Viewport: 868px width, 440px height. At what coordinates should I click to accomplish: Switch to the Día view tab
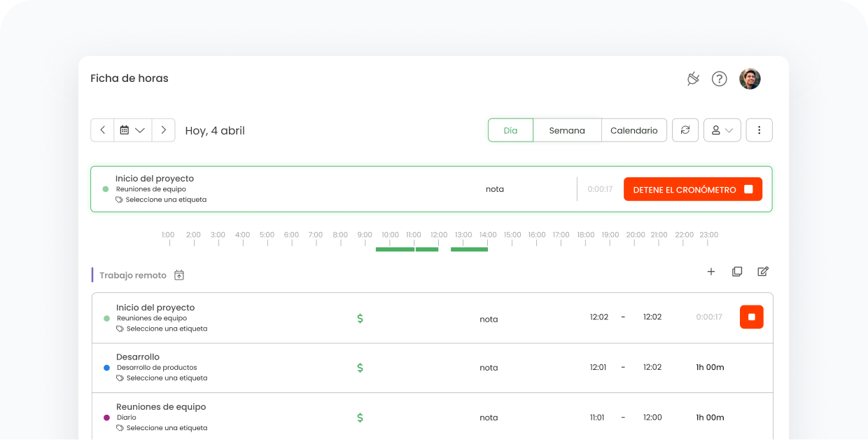click(x=510, y=130)
